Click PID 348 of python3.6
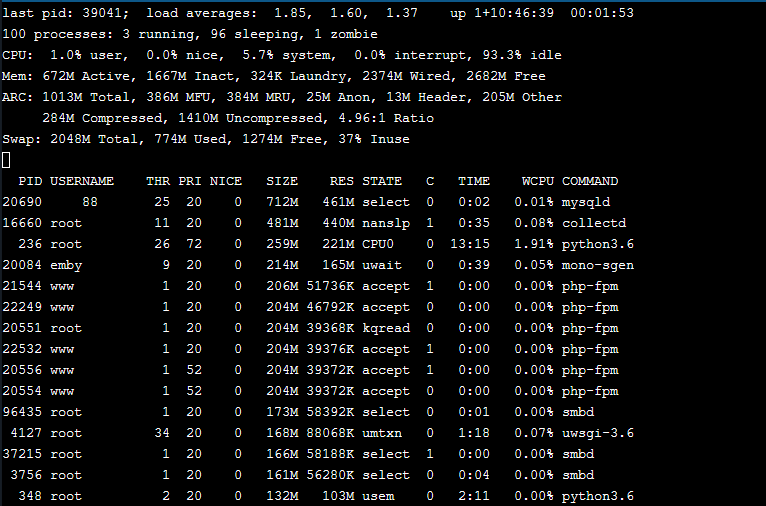This screenshot has width=766, height=506. tap(30, 496)
